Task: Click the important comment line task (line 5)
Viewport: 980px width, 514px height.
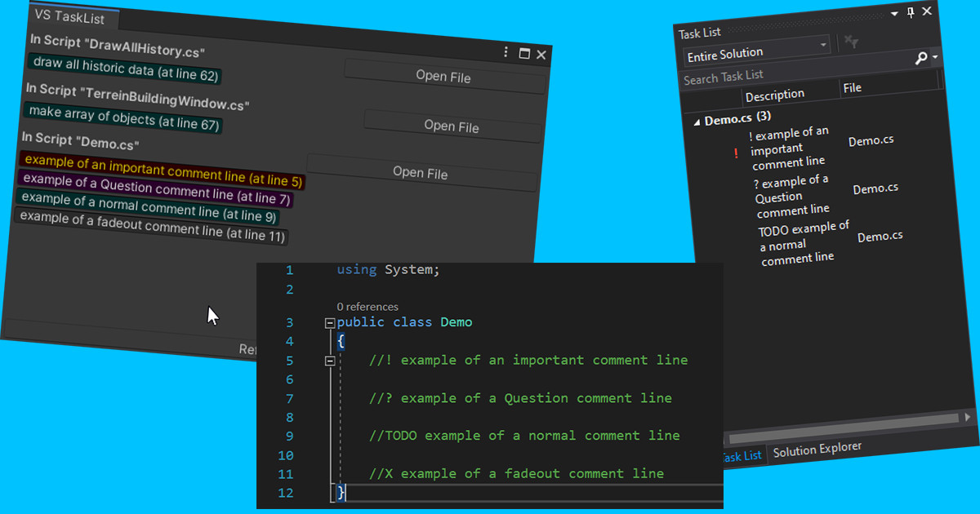Action: pyautogui.click(x=163, y=170)
